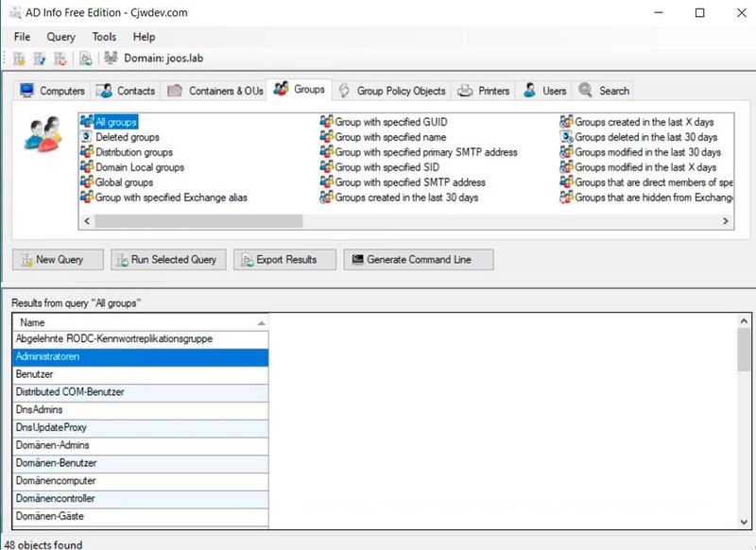Click the run query toolbar icon with pencil

click(39, 58)
